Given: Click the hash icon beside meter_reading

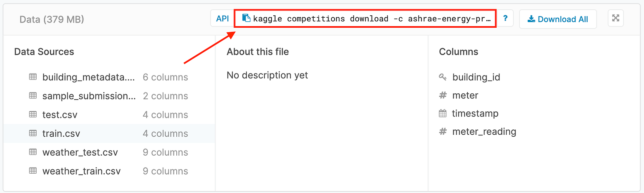Looking at the screenshot, I should [x=443, y=131].
